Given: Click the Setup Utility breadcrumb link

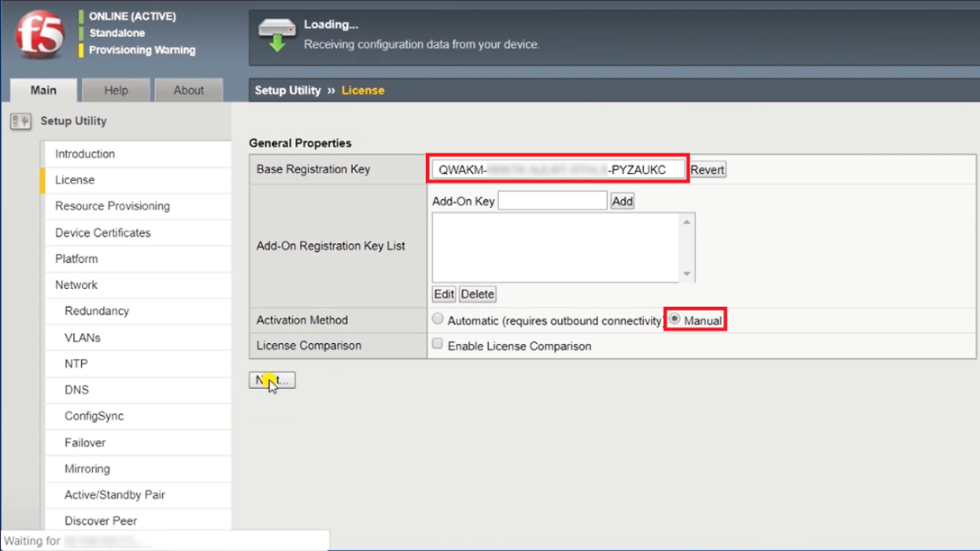Looking at the screenshot, I should coord(290,90).
